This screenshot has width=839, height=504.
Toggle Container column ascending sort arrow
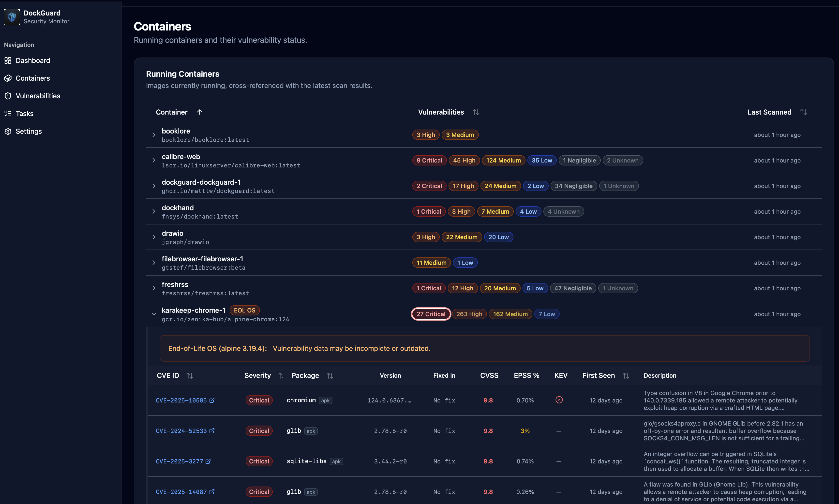[x=200, y=112]
